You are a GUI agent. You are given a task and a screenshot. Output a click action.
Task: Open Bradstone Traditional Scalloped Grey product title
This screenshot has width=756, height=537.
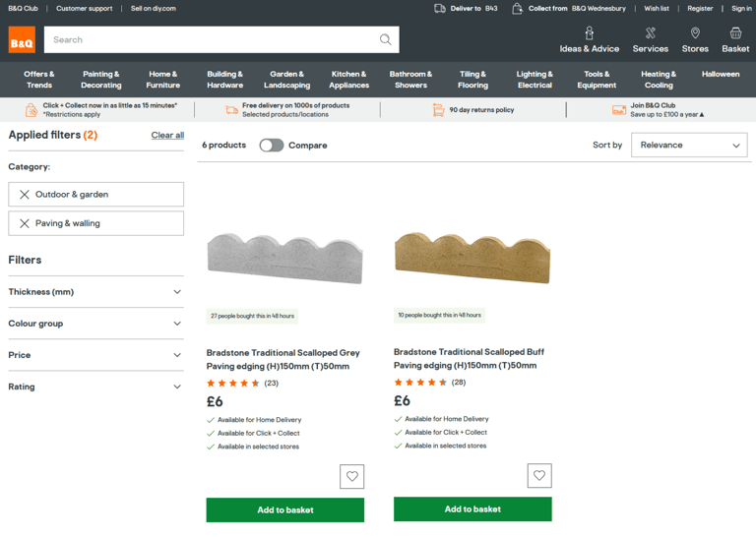tap(283, 359)
